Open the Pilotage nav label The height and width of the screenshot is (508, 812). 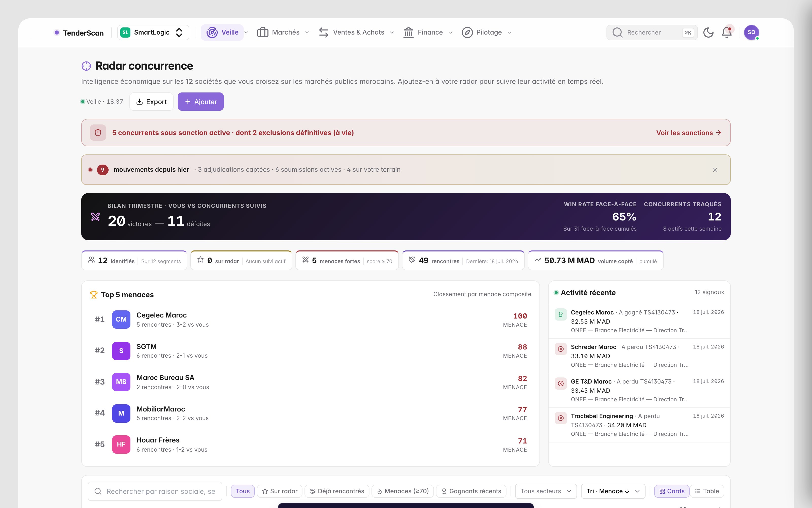click(489, 32)
